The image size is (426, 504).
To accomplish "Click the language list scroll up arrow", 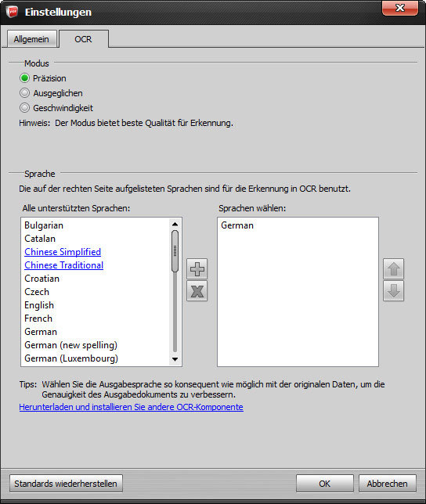I will coord(175,224).
